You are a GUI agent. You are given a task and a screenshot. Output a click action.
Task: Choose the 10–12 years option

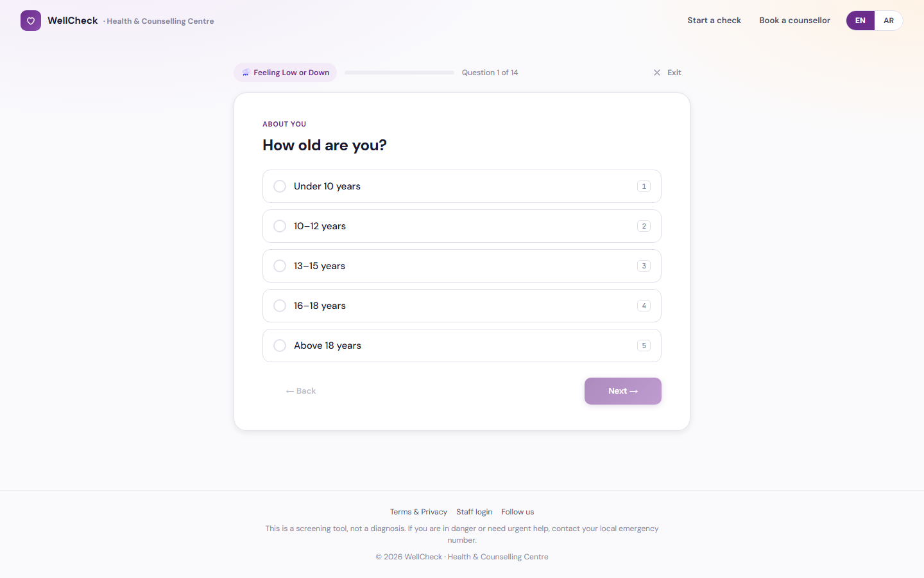462,226
